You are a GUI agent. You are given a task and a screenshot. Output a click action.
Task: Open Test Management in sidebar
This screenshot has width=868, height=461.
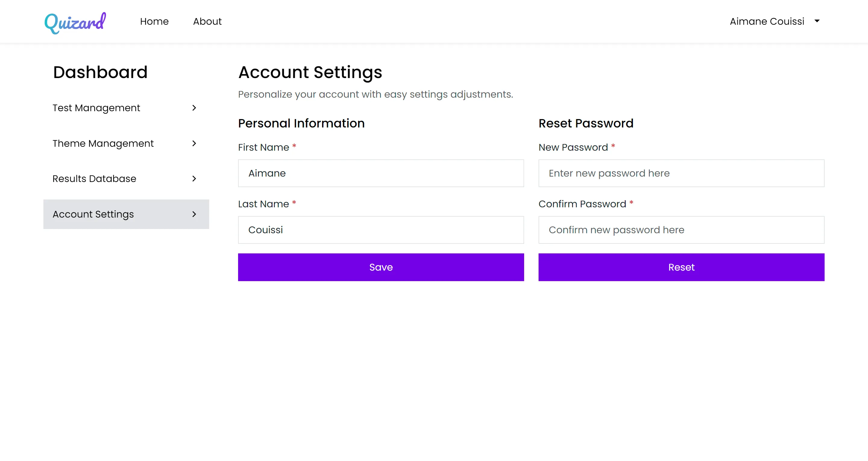point(126,108)
